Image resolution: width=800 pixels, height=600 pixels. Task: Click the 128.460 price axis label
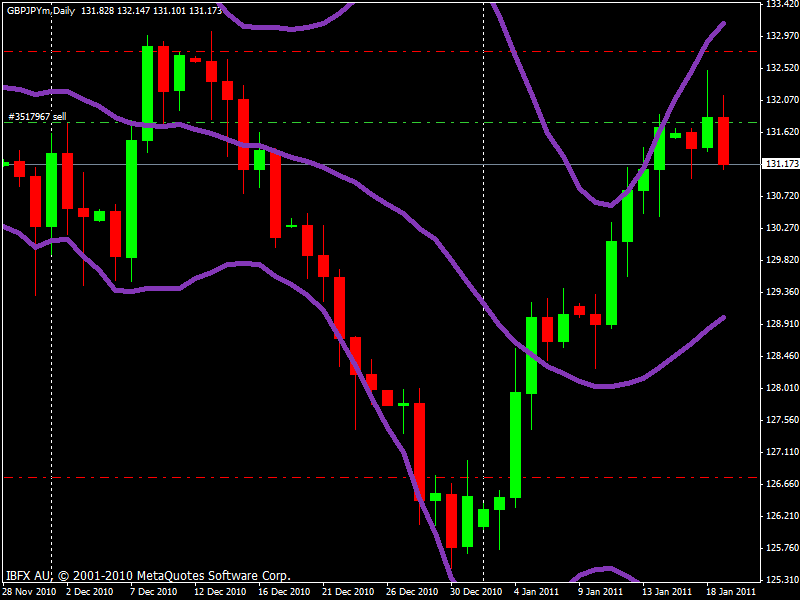pyautogui.click(x=783, y=356)
